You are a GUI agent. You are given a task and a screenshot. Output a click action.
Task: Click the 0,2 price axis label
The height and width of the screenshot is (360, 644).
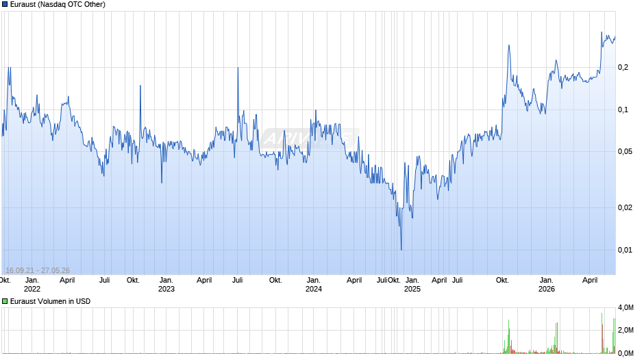[x=623, y=67]
